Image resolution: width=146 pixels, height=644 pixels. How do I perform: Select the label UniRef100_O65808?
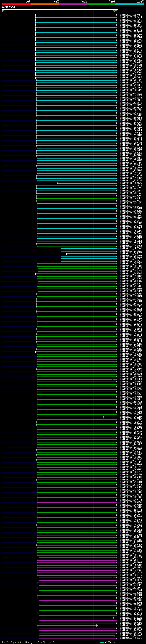(131, 48)
